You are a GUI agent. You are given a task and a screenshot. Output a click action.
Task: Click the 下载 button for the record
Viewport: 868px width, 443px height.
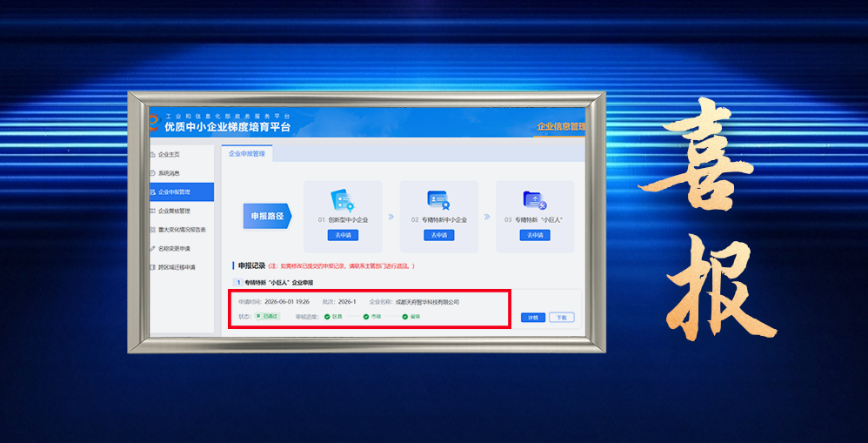[562, 318]
